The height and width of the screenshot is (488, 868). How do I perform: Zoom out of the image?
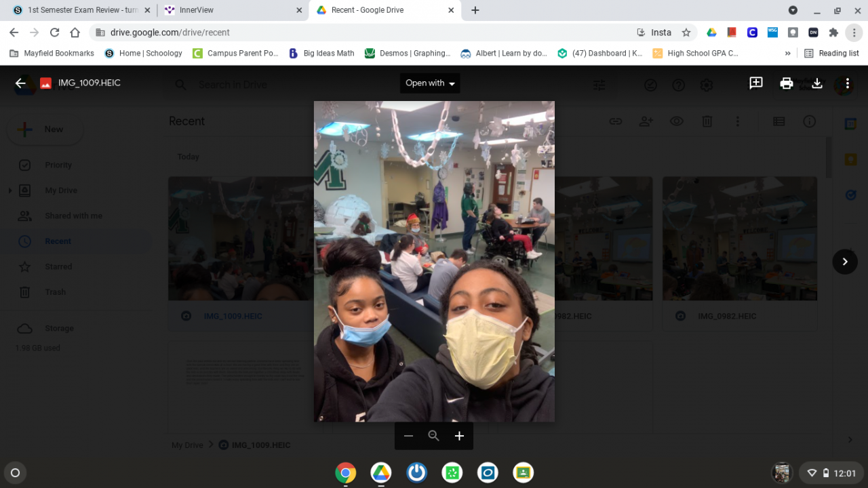coord(408,436)
